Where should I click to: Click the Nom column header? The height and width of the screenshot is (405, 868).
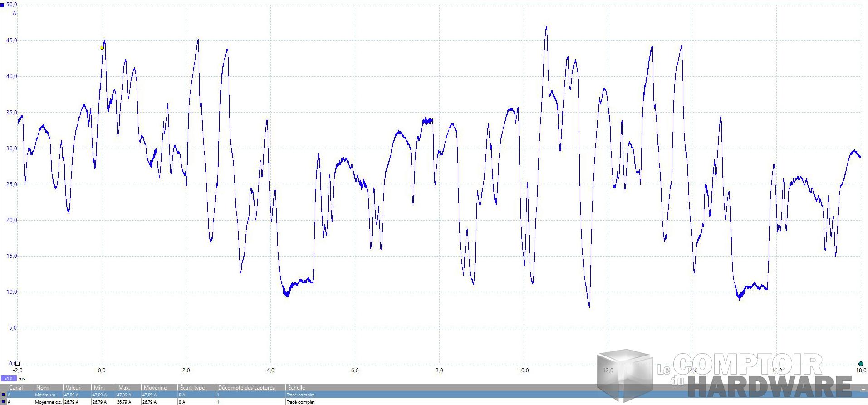click(42, 388)
